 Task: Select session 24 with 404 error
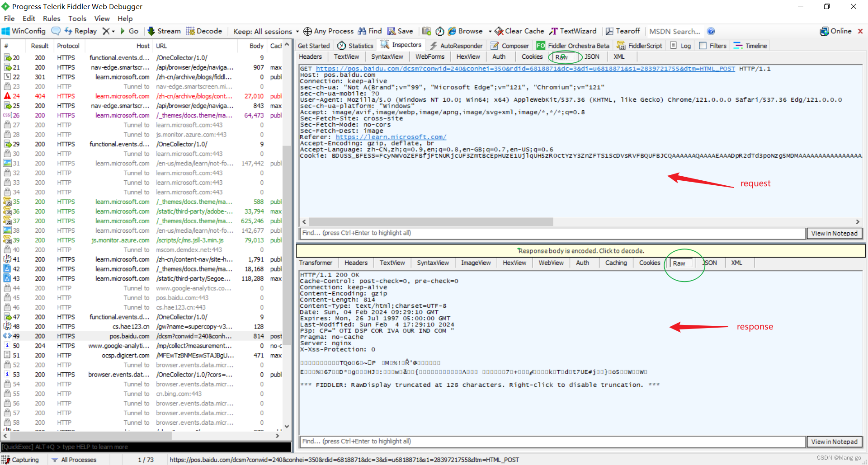coord(142,96)
